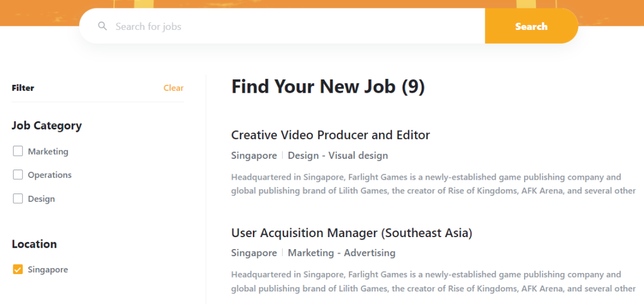
Task: Click the 'Find Your New Job (9)' heading
Action: pos(328,87)
